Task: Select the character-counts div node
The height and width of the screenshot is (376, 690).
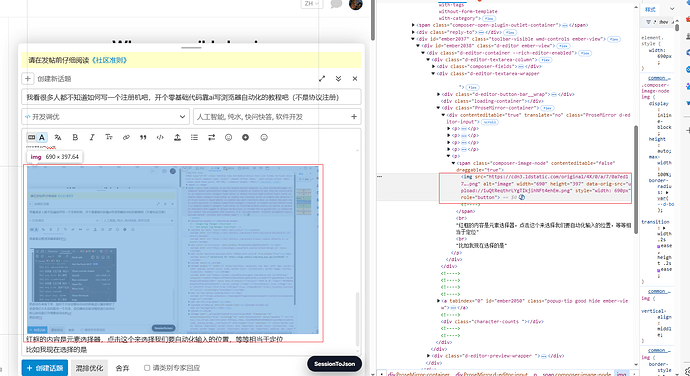Action: click(492, 321)
